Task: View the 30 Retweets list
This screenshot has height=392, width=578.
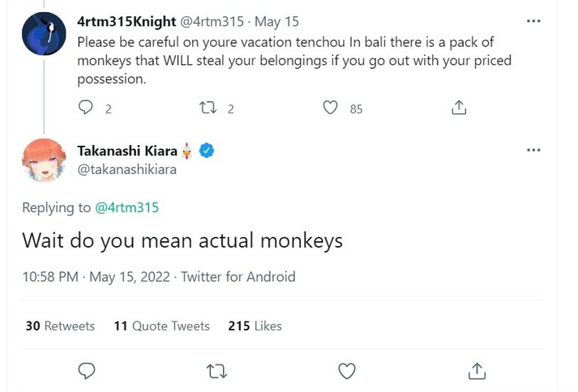Action: 60,326
